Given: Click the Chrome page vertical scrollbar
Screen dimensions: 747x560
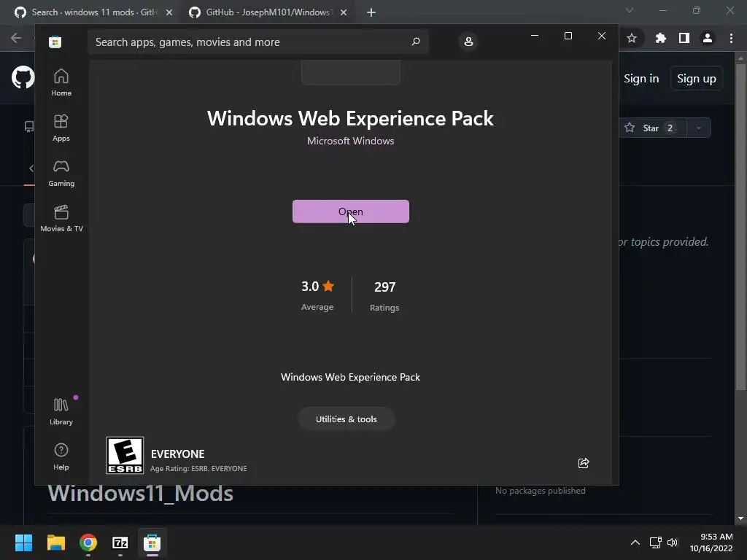Looking at the screenshot, I should point(740,227).
